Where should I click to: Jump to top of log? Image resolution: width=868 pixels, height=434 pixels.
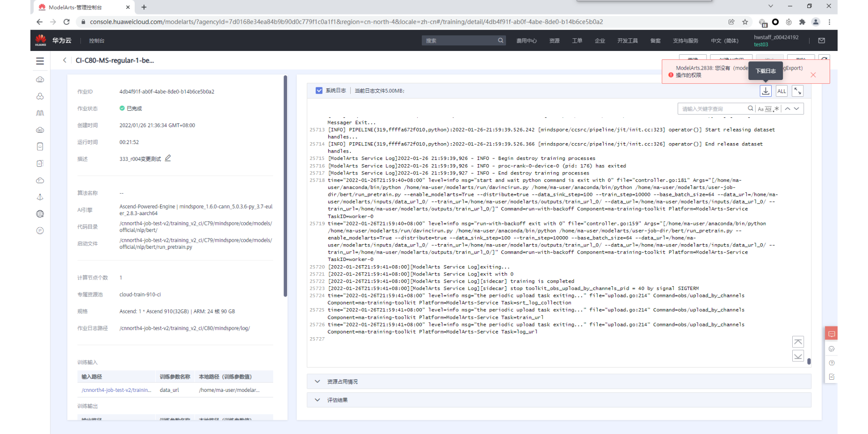[x=798, y=341]
